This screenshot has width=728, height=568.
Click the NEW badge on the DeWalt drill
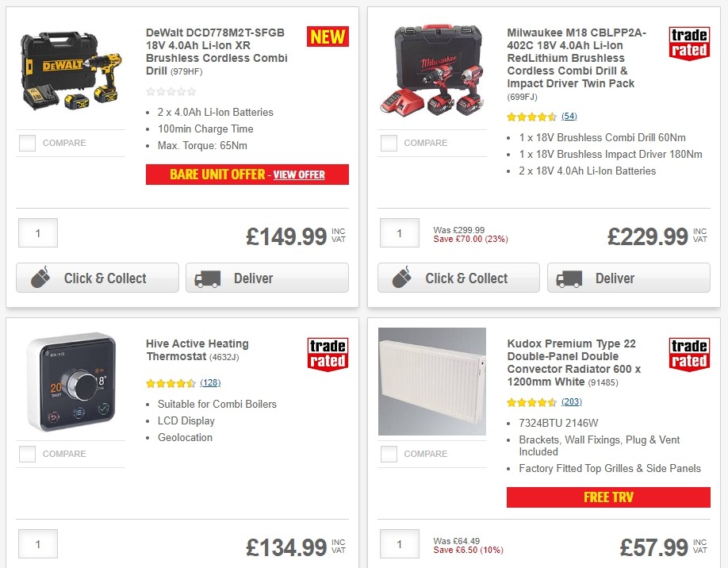pyautogui.click(x=328, y=36)
